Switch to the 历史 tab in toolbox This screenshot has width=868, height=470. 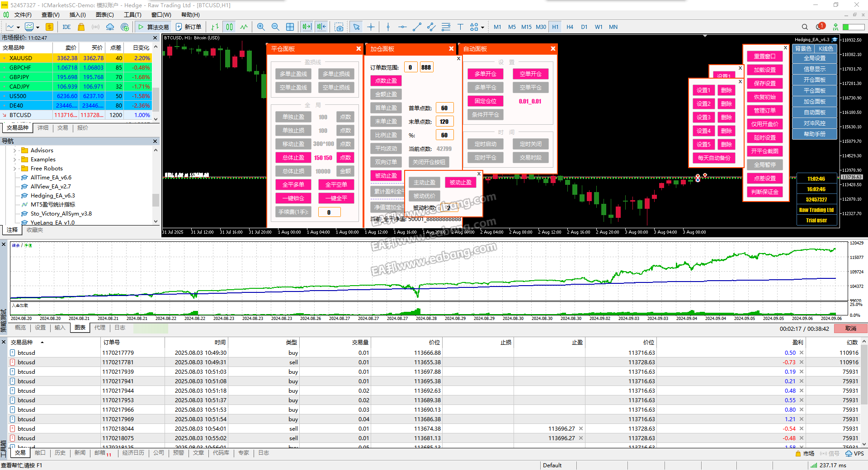coord(60,453)
